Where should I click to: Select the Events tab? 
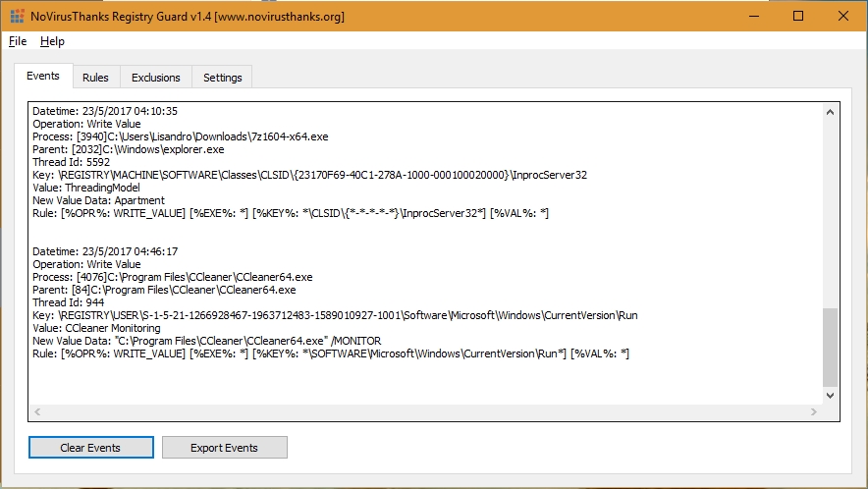click(x=43, y=76)
